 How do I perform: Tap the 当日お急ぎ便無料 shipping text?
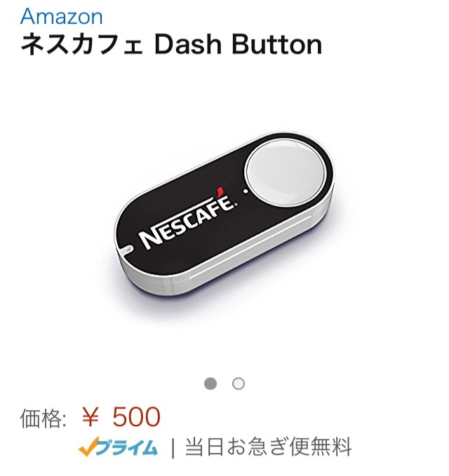click(x=268, y=447)
